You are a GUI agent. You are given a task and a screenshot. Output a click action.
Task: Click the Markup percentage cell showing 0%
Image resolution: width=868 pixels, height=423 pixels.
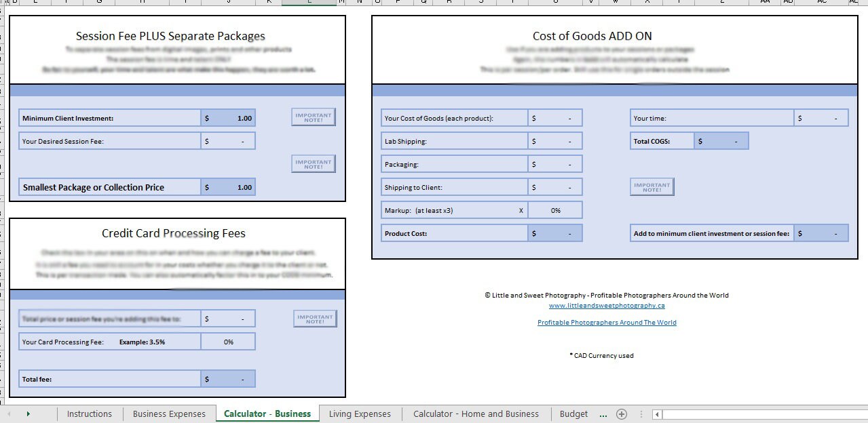tap(555, 209)
